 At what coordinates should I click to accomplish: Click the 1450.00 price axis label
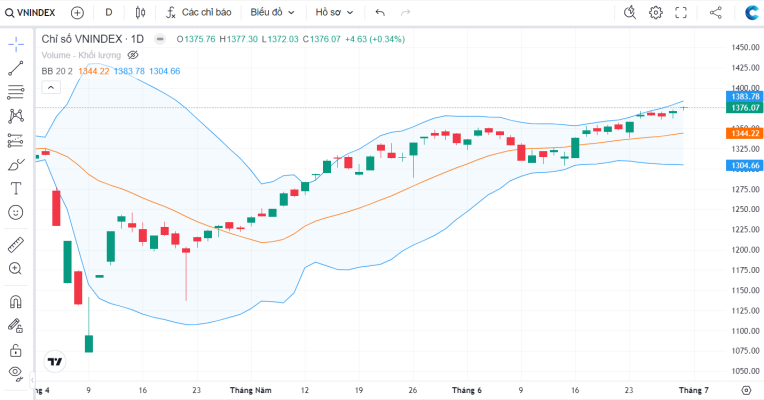[x=745, y=47]
